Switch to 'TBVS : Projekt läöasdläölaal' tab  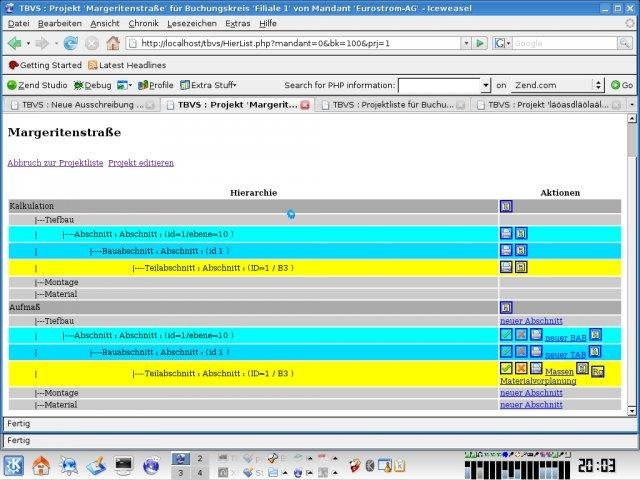[548, 105]
